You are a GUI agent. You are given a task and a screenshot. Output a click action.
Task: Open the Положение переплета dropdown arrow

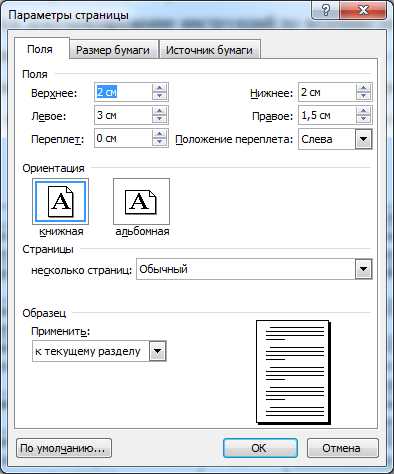[364, 139]
